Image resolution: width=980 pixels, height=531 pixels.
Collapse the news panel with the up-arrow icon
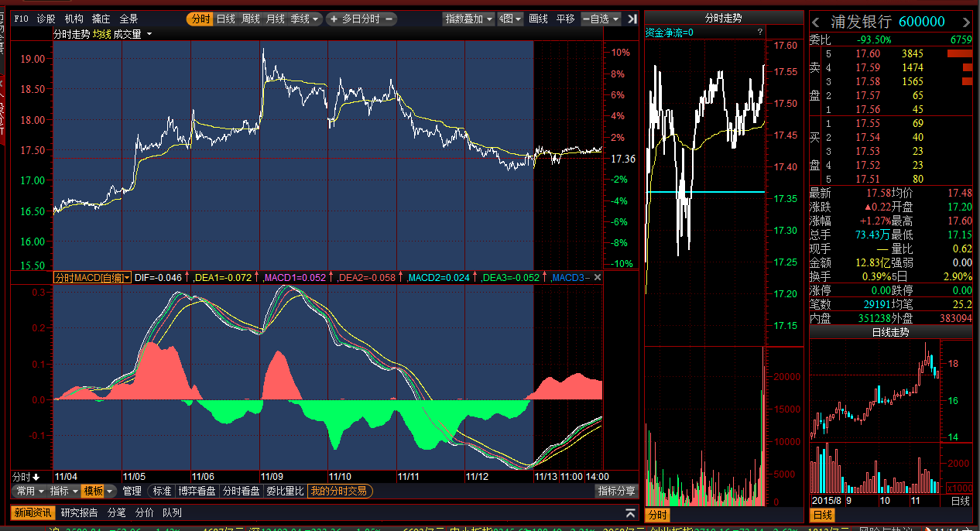click(x=630, y=513)
